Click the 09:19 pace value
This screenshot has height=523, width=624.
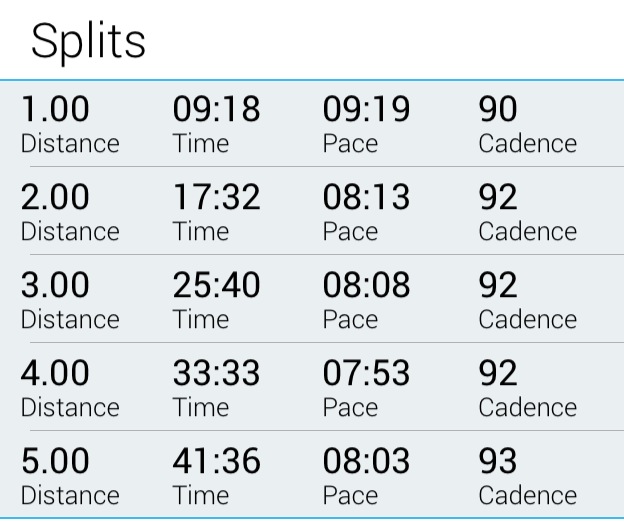point(366,109)
